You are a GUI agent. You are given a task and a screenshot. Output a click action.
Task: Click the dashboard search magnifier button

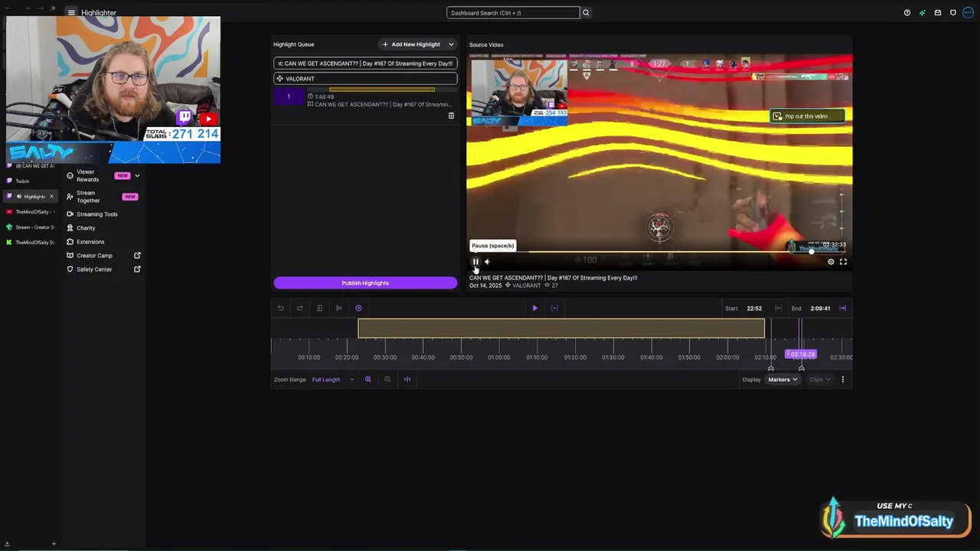pos(586,12)
